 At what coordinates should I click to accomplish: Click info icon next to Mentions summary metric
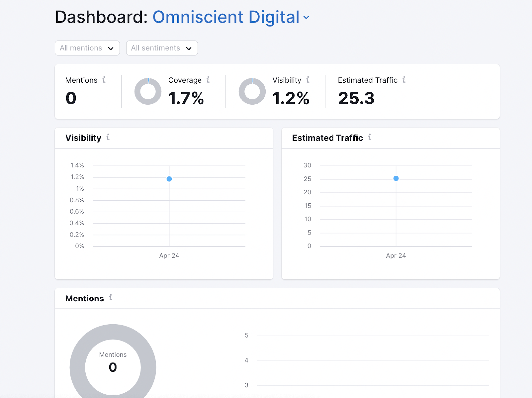(104, 80)
